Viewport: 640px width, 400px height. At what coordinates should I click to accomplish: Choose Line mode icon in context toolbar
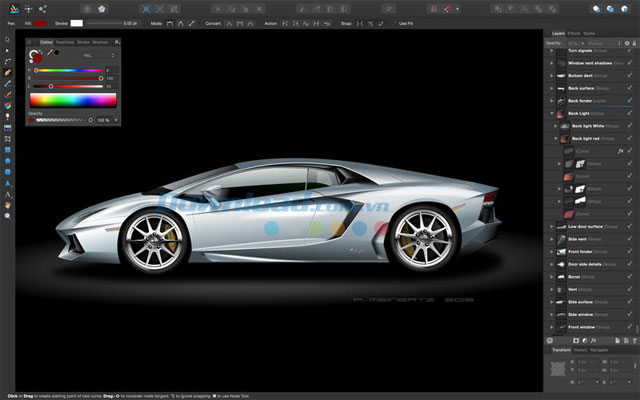(191, 24)
